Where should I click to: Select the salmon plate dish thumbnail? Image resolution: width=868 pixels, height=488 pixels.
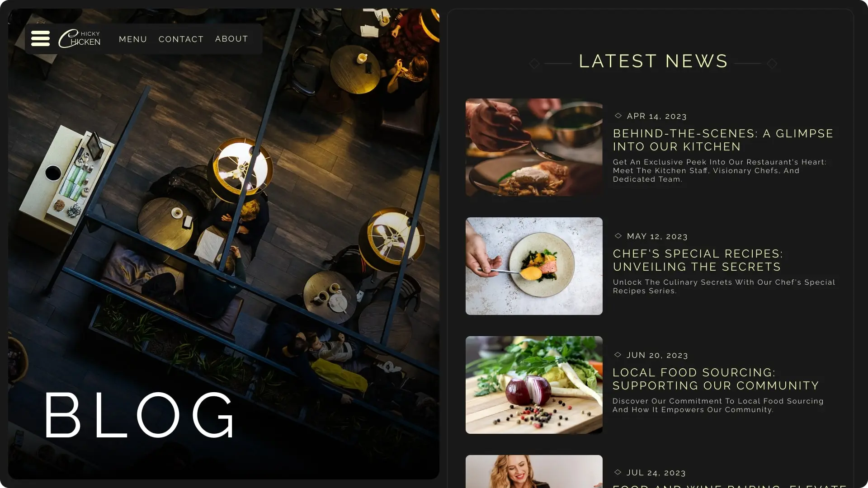534,266
